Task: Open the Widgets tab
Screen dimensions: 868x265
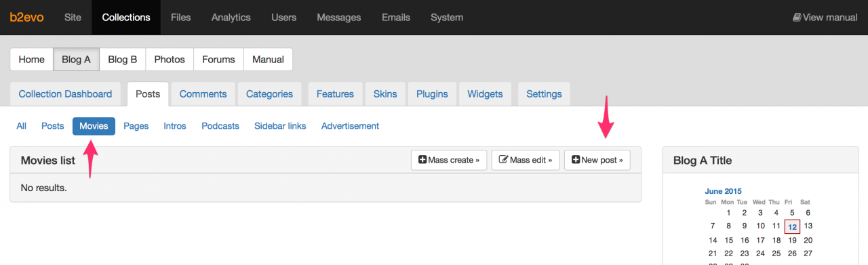Action: pos(485,94)
